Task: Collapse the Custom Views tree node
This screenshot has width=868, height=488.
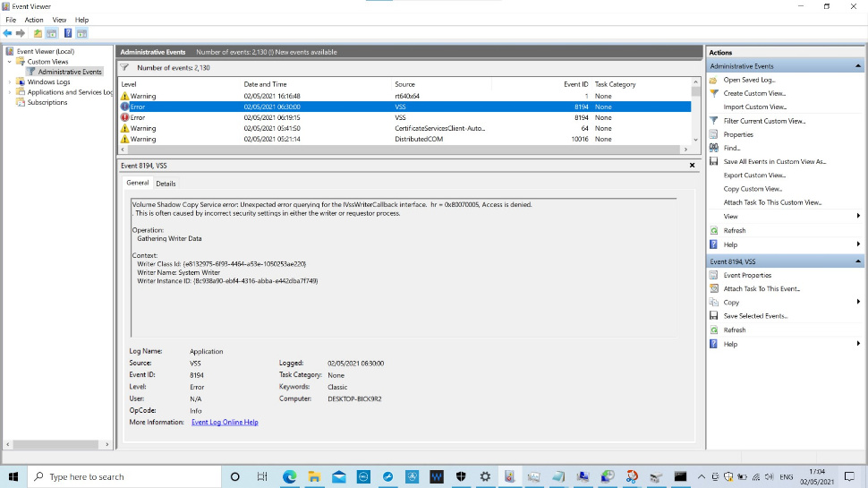Action: coord(10,62)
